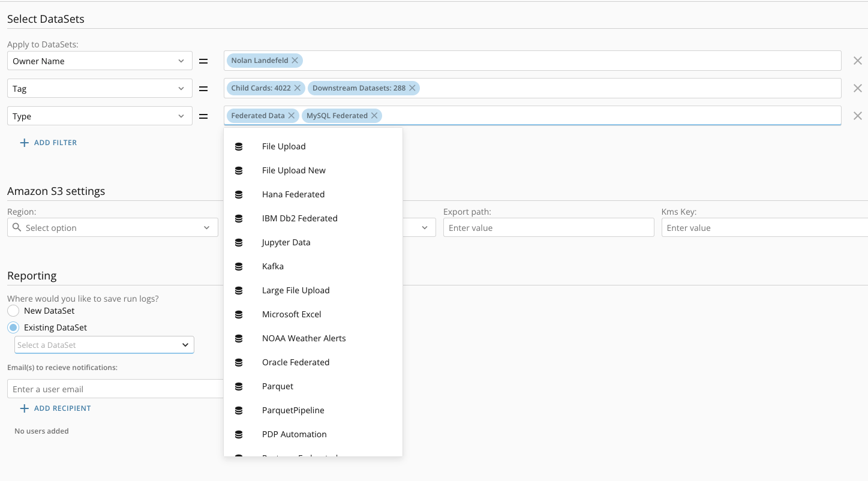Click the database icon beside NOAA Weather Alerts
Image resolution: width=868 pixels, height=481 pixels.
(239, 338)
